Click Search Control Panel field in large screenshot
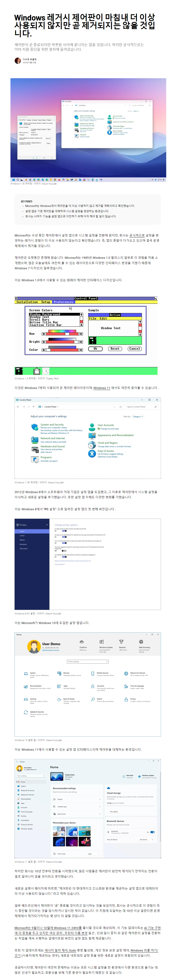The width and height of the screenshot is (174, 980). click(142, 407)
